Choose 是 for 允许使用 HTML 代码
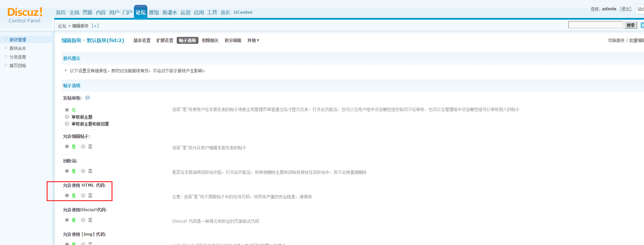 point(67,195)
